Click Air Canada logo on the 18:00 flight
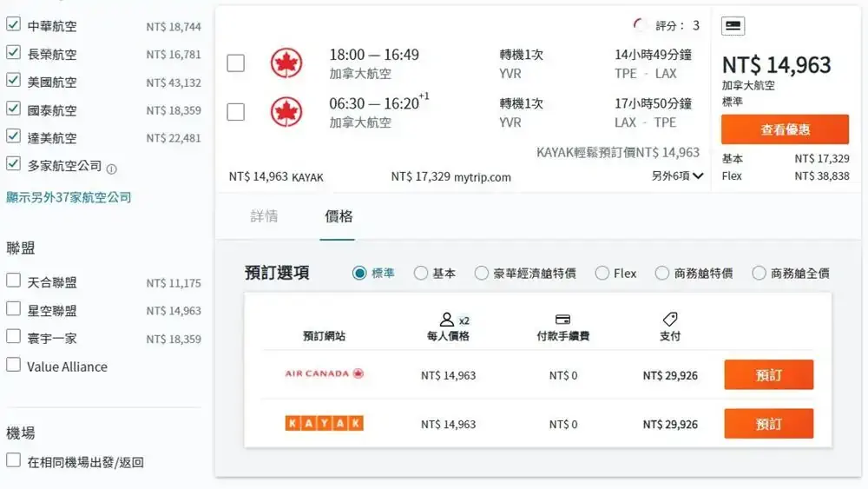 click(x=286, y=63)
